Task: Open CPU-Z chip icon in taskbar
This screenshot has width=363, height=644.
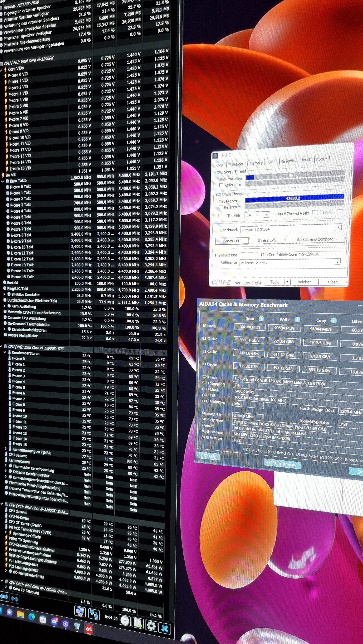Action: [x=66, y=624]
